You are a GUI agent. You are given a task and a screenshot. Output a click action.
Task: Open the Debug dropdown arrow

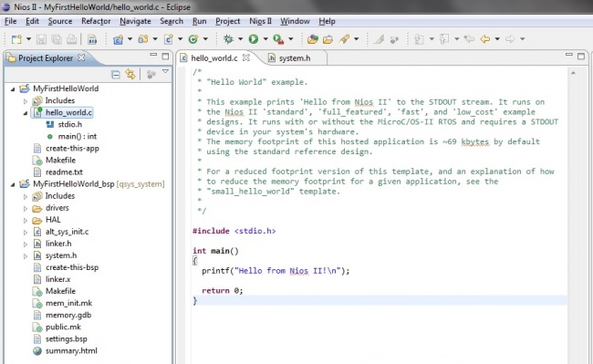(240, 39)
